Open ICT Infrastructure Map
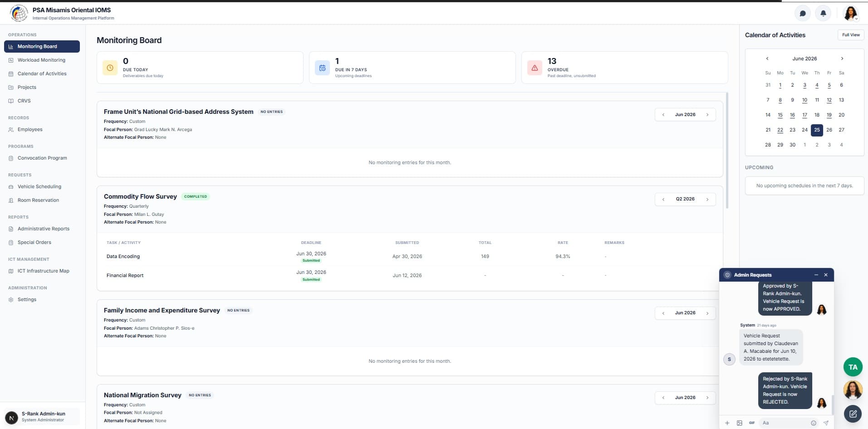The image size is (868, 429). pyautogui.click(x=42, y=271)
